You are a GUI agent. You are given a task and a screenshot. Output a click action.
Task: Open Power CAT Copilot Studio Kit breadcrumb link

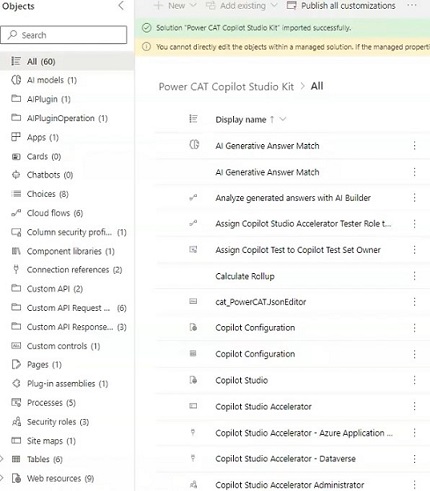(x=226, y=87)
